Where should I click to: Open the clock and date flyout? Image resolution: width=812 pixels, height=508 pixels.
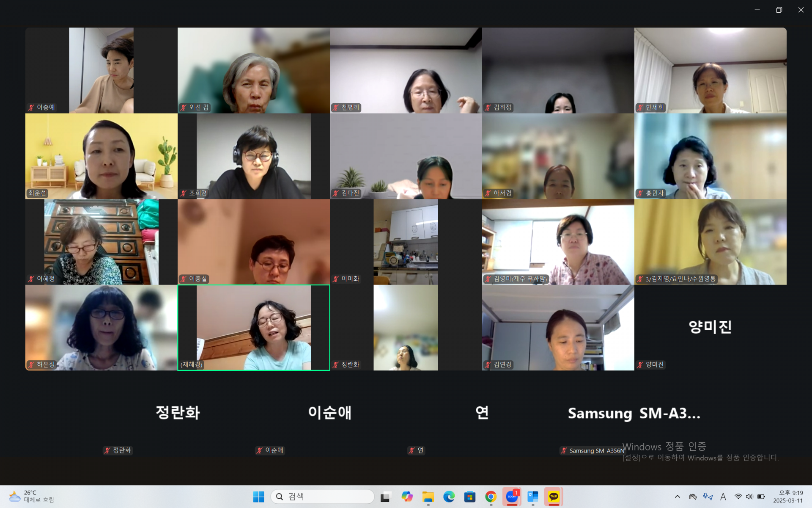(787, 497)
